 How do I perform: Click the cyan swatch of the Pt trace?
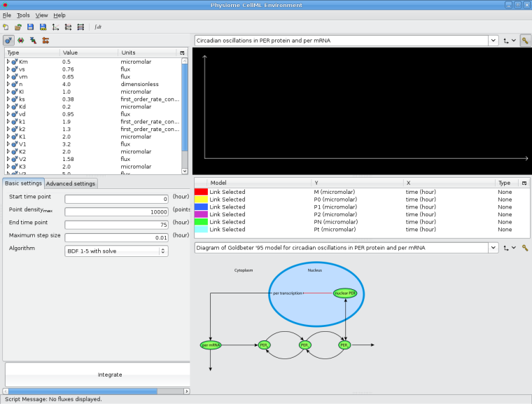coord(201,229)
